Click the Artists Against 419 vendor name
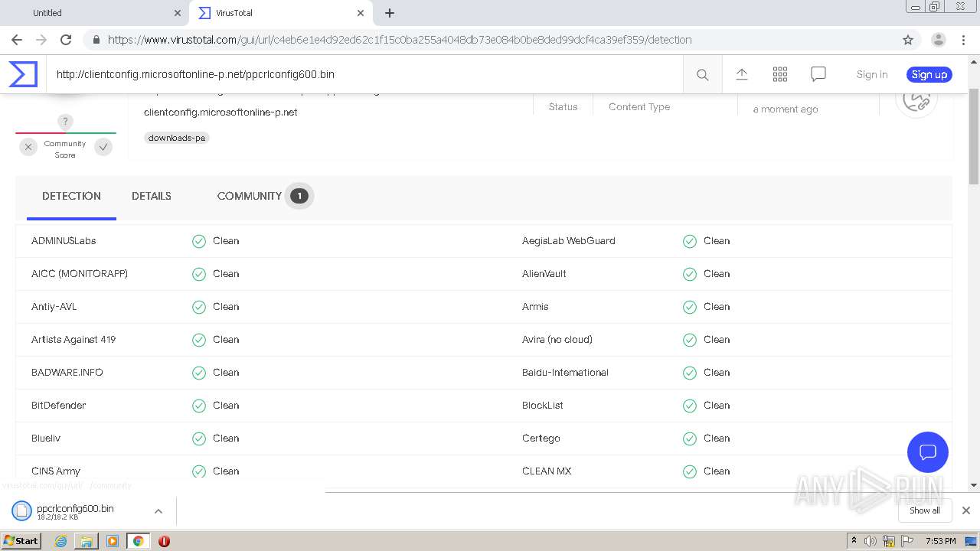 tap(73, 339)
